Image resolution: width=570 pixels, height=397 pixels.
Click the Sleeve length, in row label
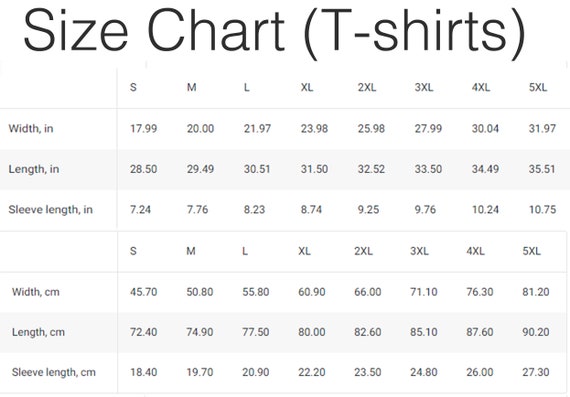[x=51, y=210]
